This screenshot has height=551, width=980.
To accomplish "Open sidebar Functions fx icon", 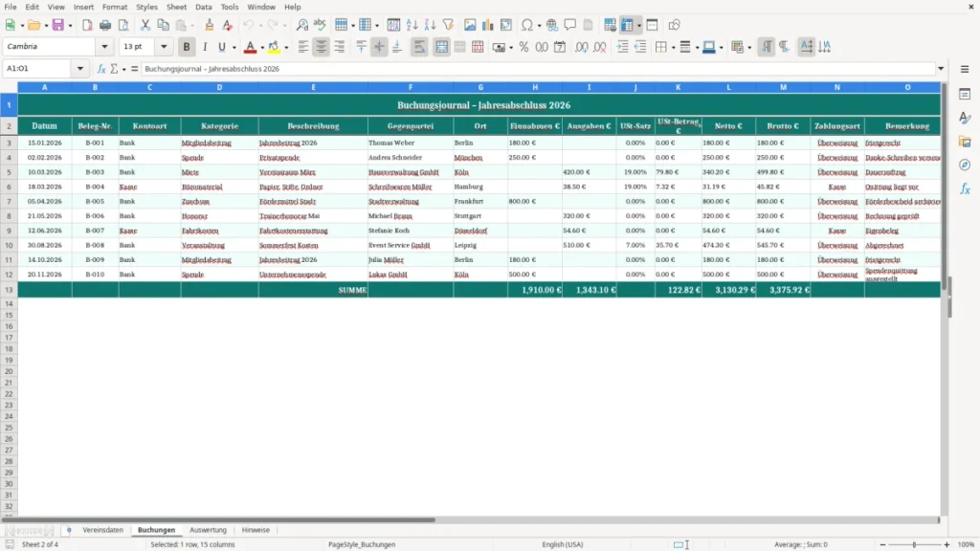I will tap(965, 188).
